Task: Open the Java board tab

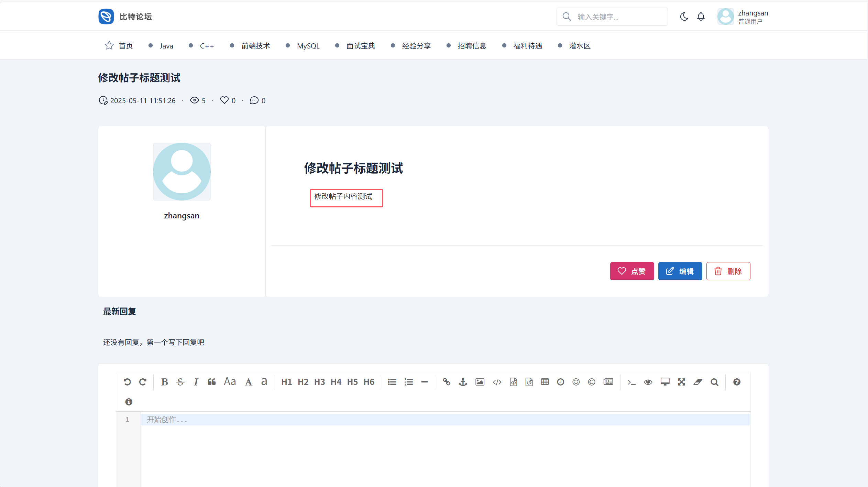Action: pyautogui.click(x=166, y=46)
